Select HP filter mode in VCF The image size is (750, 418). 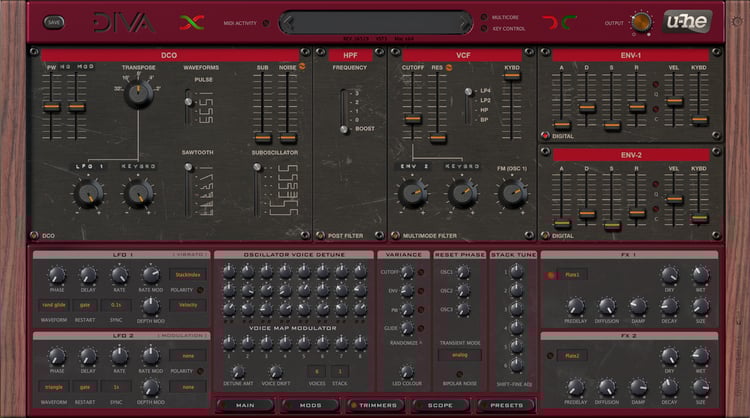pos(484,110)
